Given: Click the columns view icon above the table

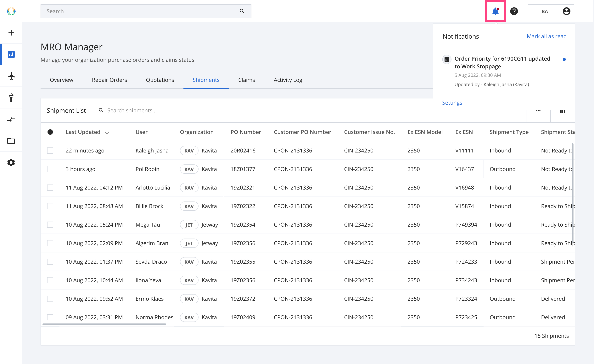Looking at the screenshot, I should [562, 111].
